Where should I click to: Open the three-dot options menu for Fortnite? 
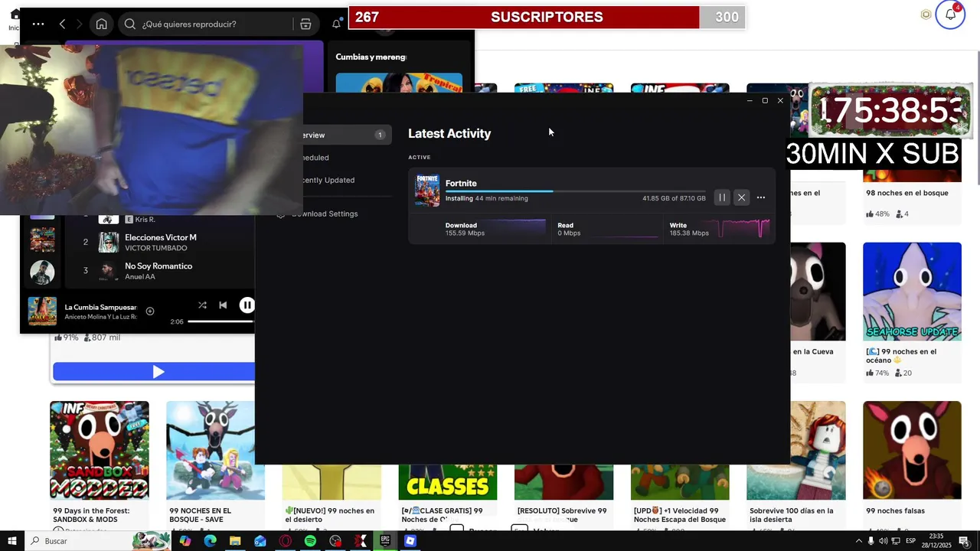761,197
